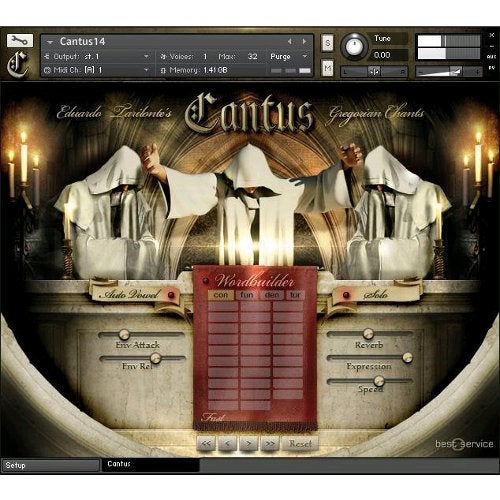Select the 'tur' syllable in Wordbuilder
The width and height of the screenshot is (500, 500).
(x=295, y=295)
